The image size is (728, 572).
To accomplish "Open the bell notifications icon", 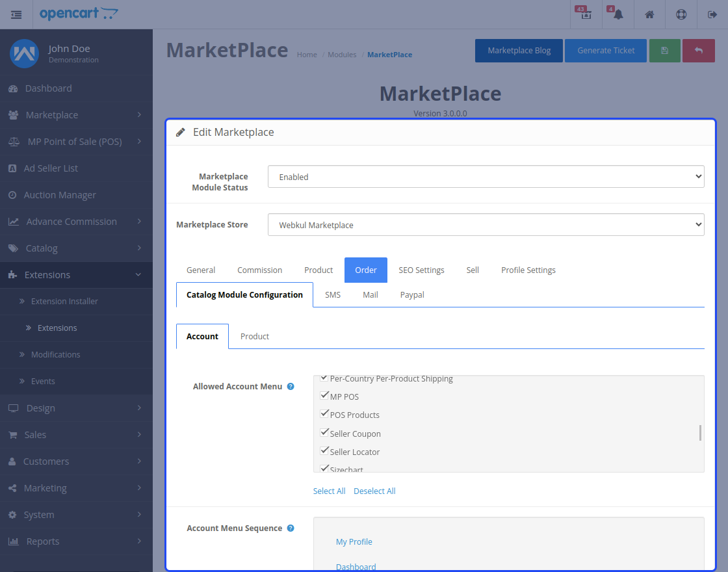I will 618,14.
